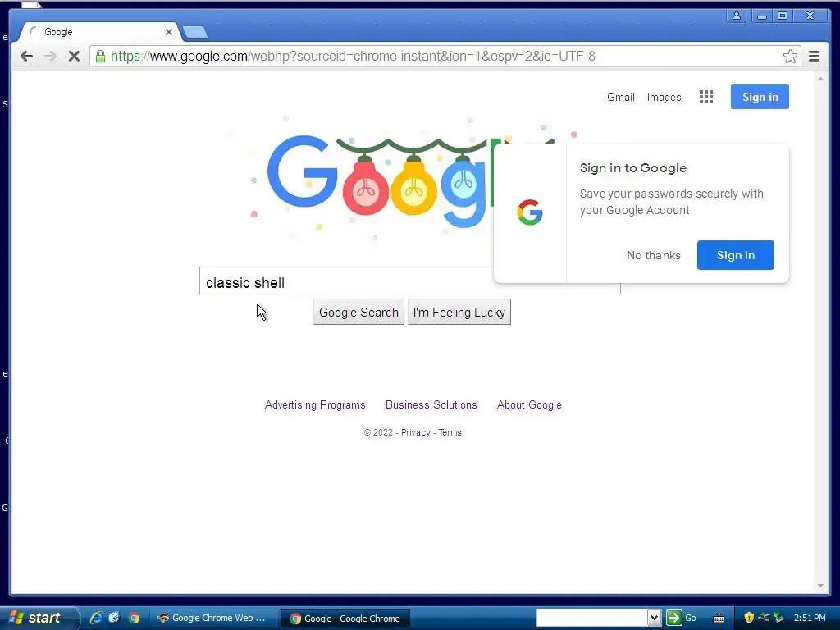Click No thanks in sign-in popup
The height and width of the screenshot is (630, 840).
(x=654, y=256)
